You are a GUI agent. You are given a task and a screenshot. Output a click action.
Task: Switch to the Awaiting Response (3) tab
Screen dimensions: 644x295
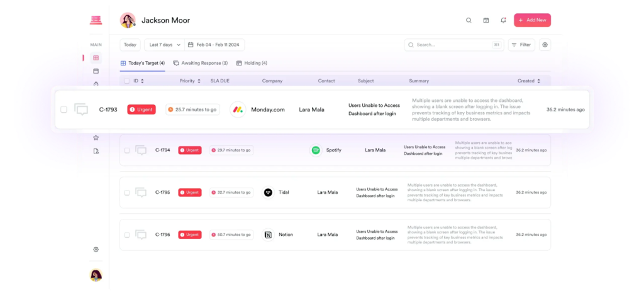coord(201,64)
